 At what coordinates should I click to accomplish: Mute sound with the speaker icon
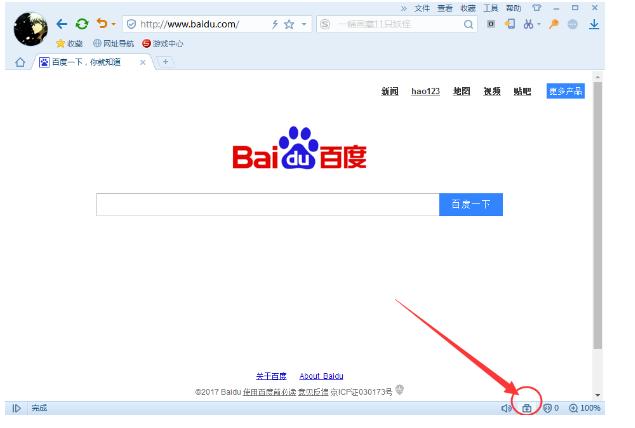506,409
